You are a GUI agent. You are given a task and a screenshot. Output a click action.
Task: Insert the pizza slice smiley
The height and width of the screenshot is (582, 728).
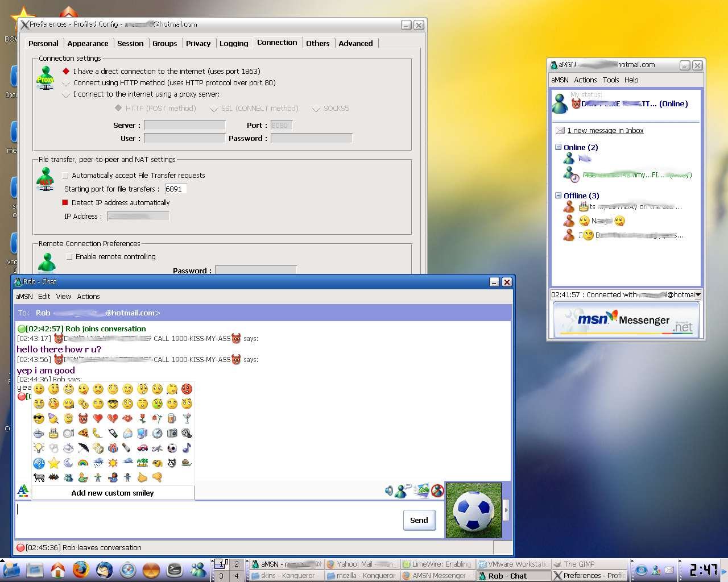click(x=83, y=434)
